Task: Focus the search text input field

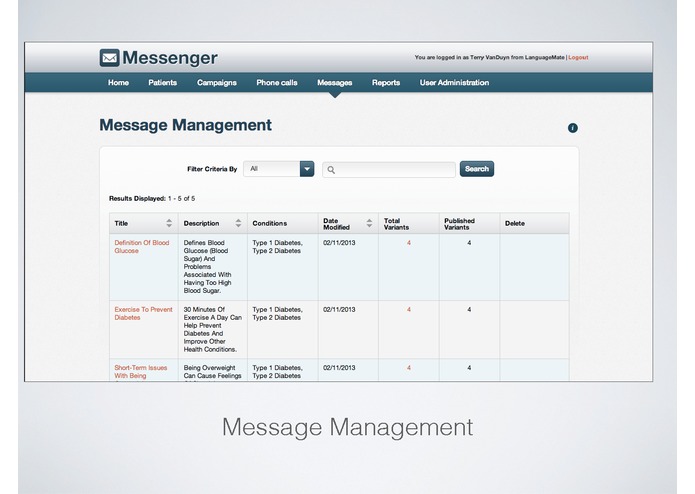Action: tap(389, 170)
